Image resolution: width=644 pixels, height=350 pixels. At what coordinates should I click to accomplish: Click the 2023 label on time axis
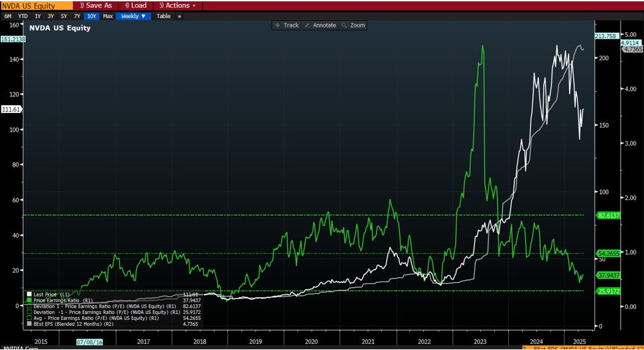pos(479,342)
